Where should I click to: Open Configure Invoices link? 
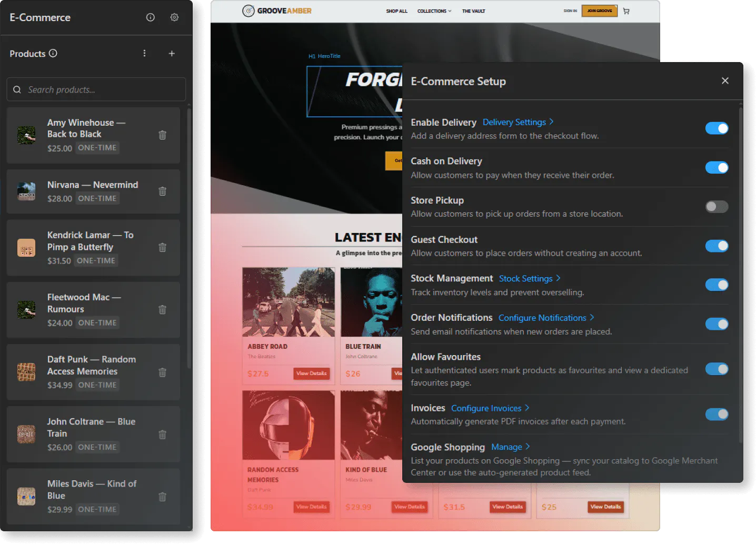(490, 408)
